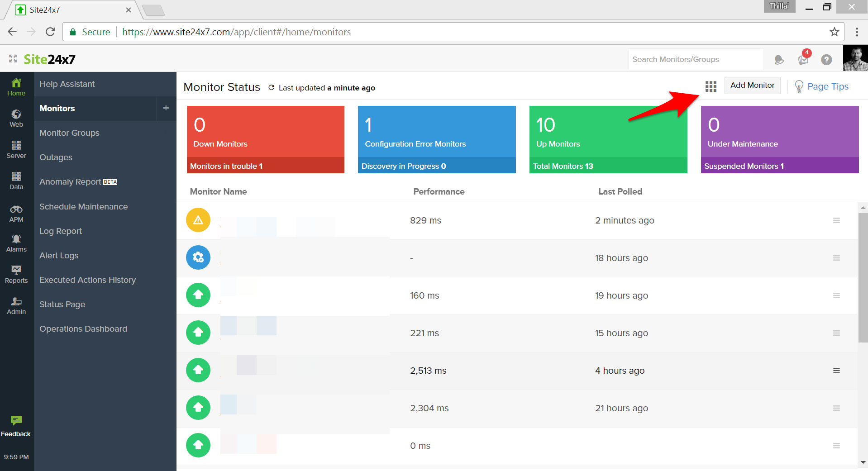
Task: Open the Alarms bell icon
Action: coord(16,243)
